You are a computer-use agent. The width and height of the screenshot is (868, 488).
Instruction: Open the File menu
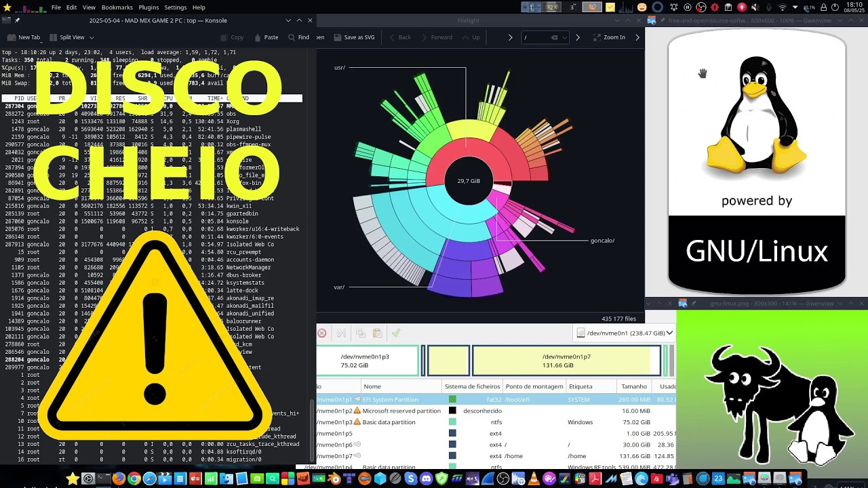pos(56,7)
